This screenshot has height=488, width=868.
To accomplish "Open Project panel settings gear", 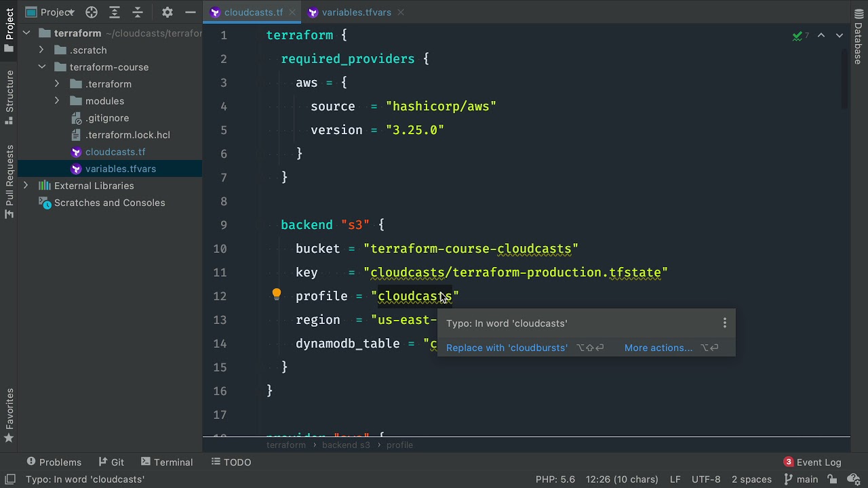I will [167, 12].
